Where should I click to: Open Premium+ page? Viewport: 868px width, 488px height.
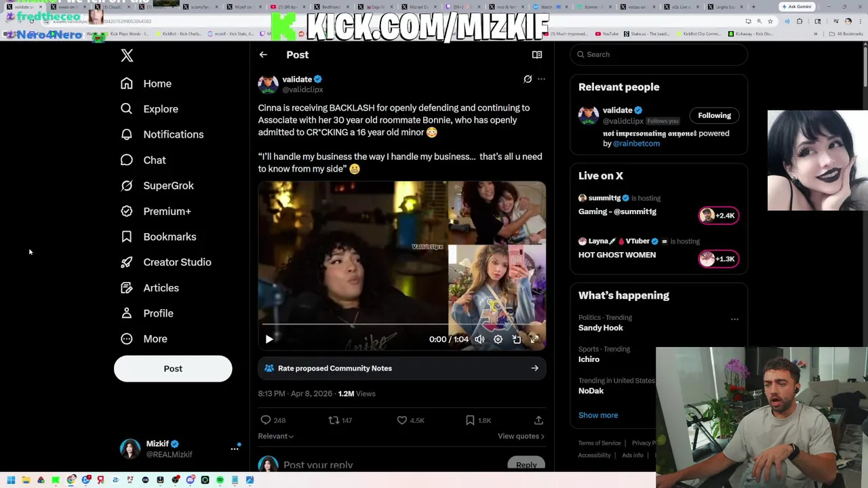[155, 211]
